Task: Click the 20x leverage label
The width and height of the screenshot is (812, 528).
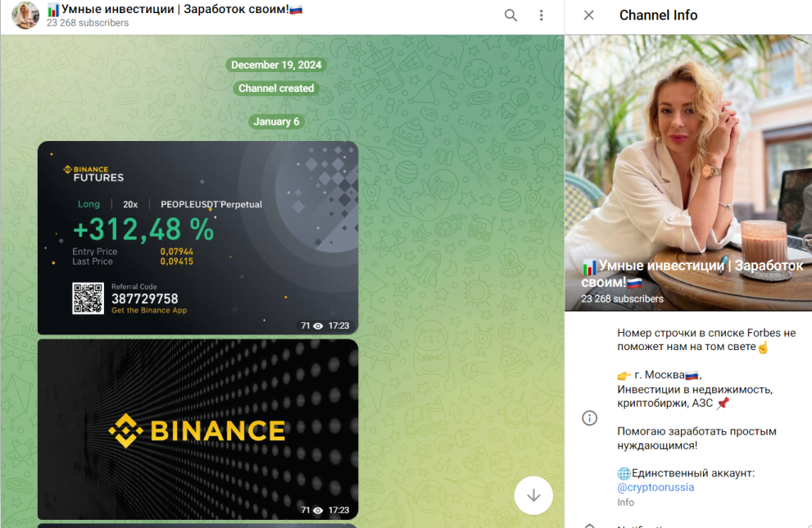Action: click(x=130, y=205)
